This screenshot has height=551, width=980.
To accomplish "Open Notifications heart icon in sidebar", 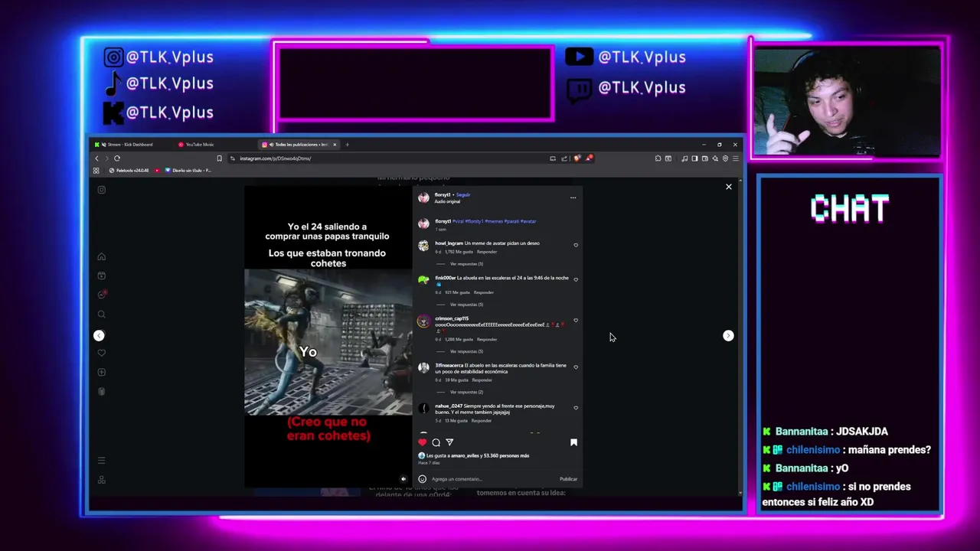I will click(x=101, y=353).
